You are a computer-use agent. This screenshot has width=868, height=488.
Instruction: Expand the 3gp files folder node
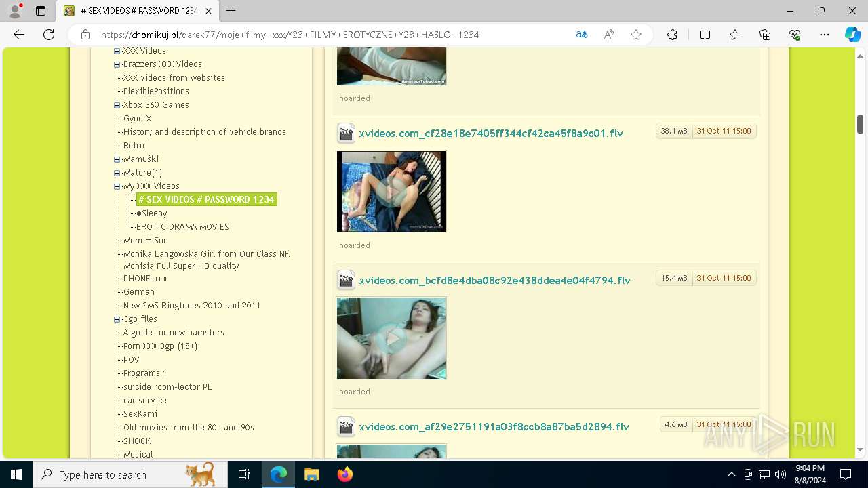(x=117, y=319)
